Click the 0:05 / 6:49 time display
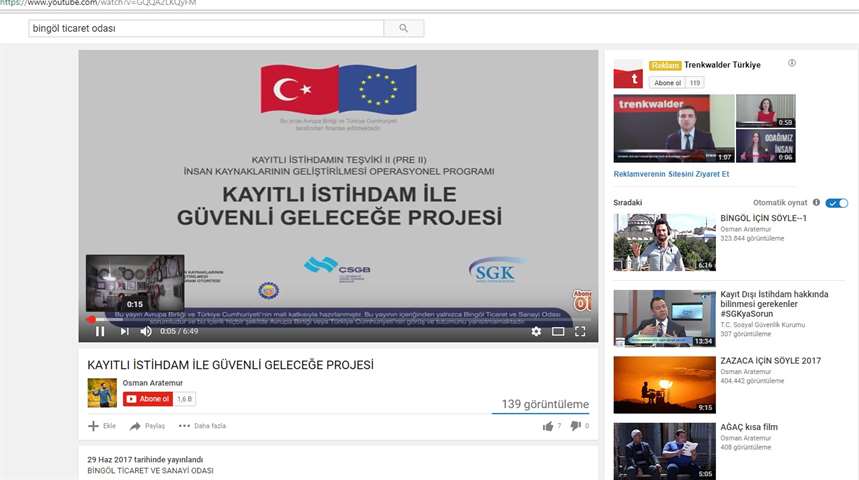The width and height of the screenshot is (859, 480). (x=179, y=332)
